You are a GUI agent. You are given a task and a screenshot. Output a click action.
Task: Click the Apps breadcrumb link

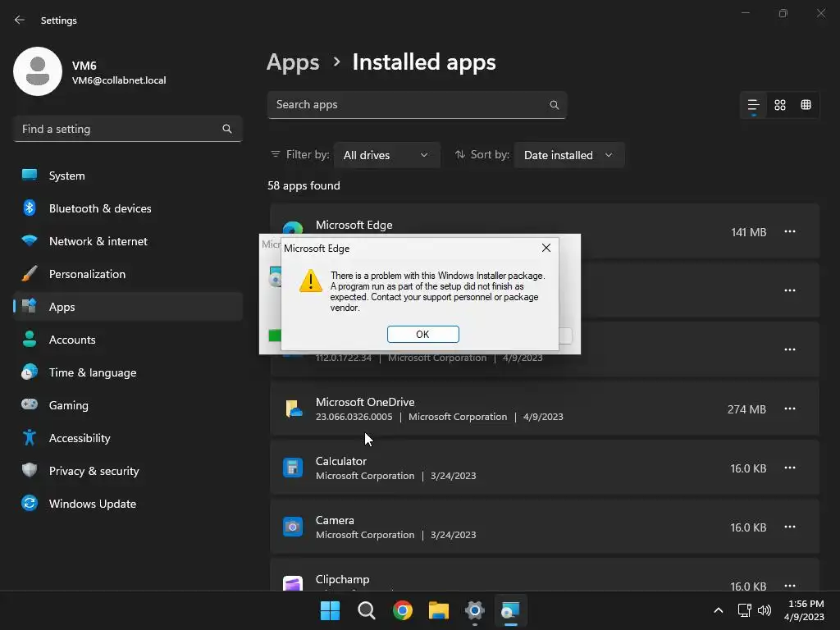[293, 62]
